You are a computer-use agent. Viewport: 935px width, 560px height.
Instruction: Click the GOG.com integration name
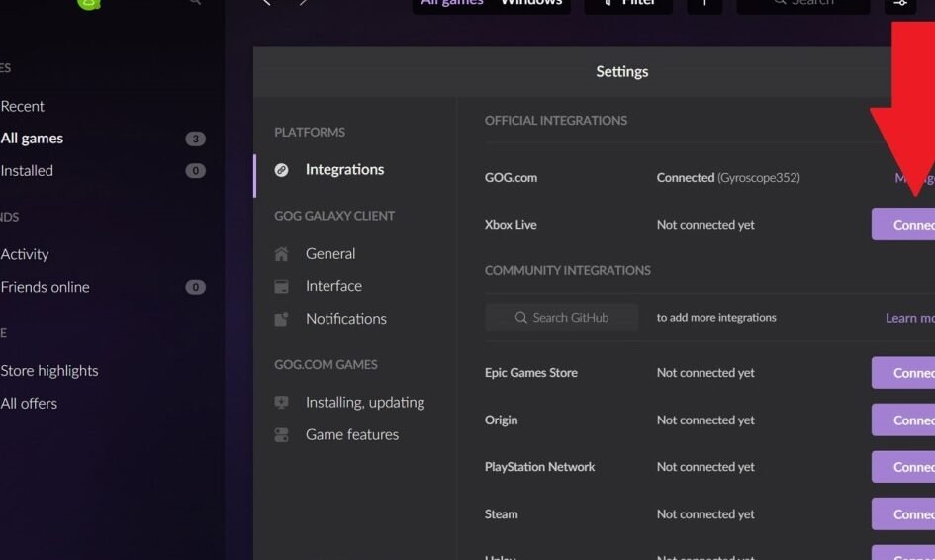tap(511, 178)
